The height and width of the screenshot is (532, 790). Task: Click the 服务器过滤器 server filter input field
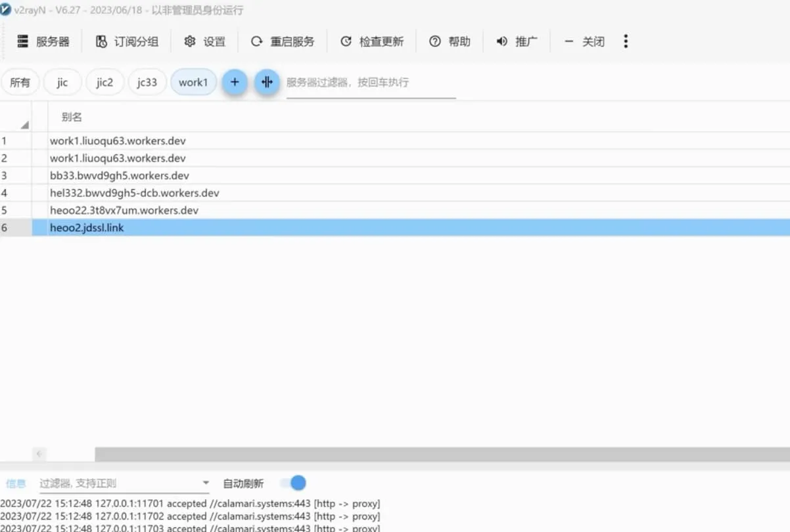[371, 83]
